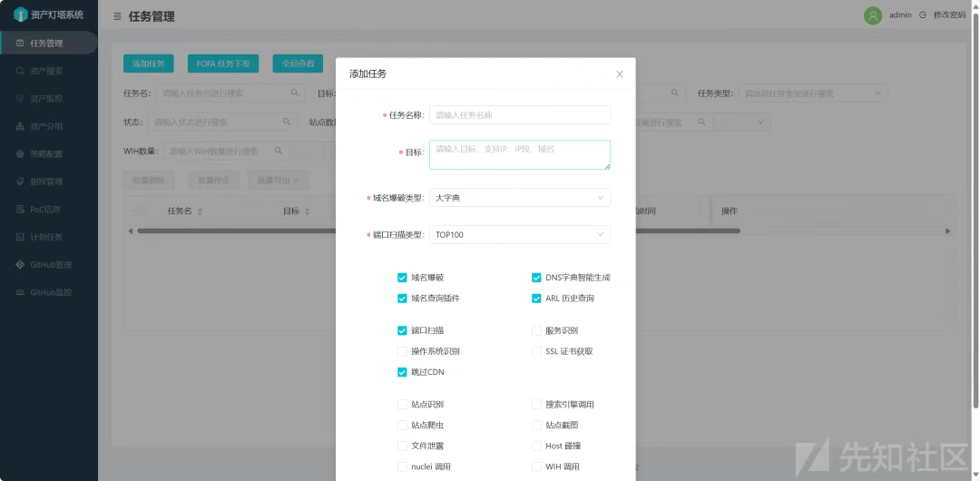The height and width of the screenshot is (481, 980).
Task: Open GitHub管理 in the sidebar
Action: pos(48,265)
